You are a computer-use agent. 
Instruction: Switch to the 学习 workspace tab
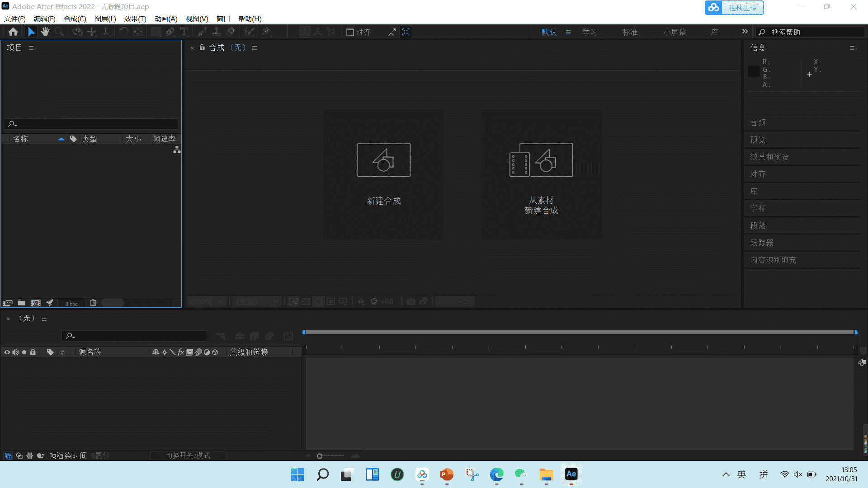pos(590,32)
